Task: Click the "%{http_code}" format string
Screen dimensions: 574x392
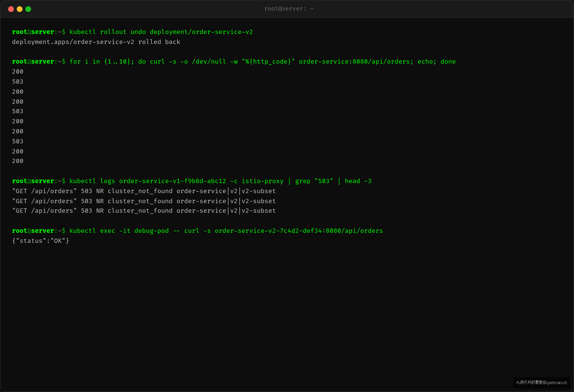Action: (x=268, y=62)
